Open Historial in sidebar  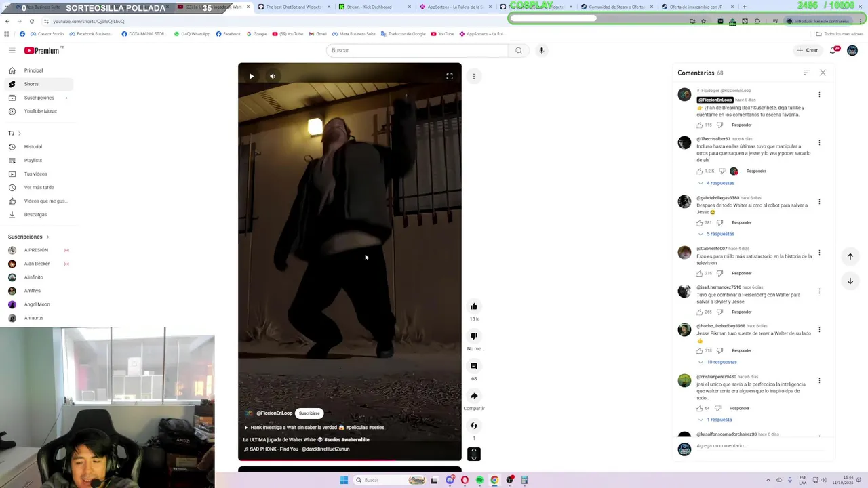click(37, 146)
